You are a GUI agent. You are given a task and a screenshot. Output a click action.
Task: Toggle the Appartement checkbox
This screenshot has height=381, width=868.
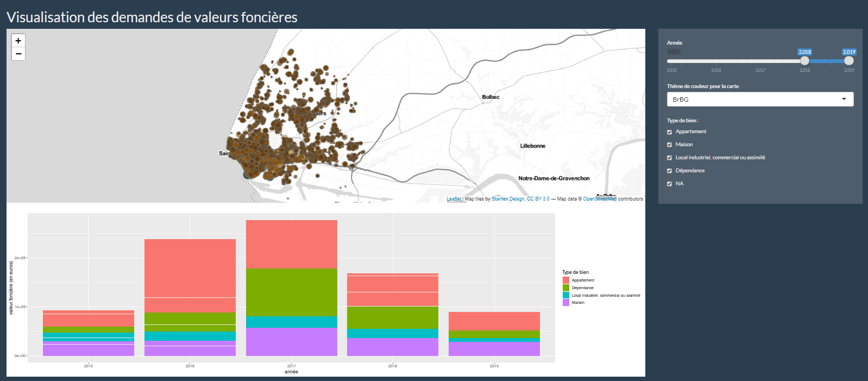pyautogui.click(x=670, y=132)
